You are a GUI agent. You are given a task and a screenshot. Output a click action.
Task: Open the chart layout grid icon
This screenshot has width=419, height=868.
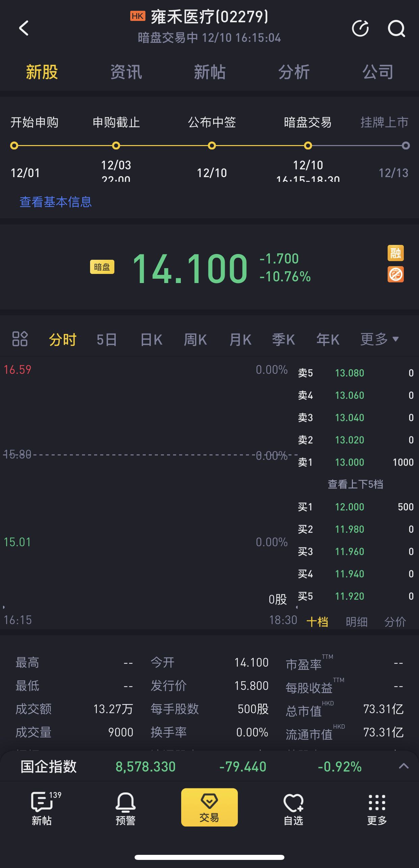[20, 339]
